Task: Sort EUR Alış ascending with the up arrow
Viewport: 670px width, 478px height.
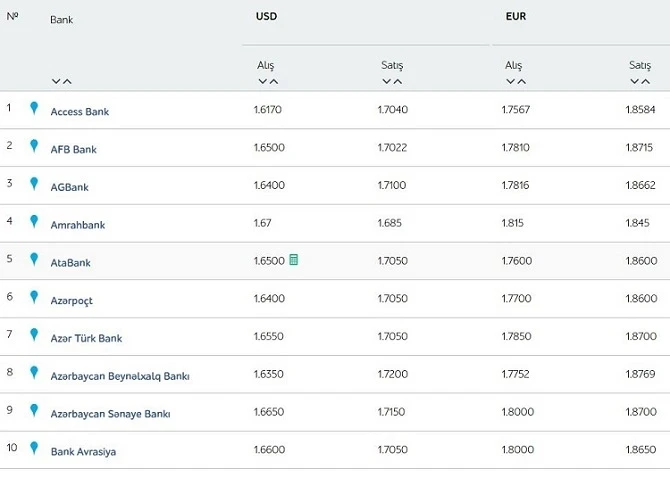Action: coord(522,81)
